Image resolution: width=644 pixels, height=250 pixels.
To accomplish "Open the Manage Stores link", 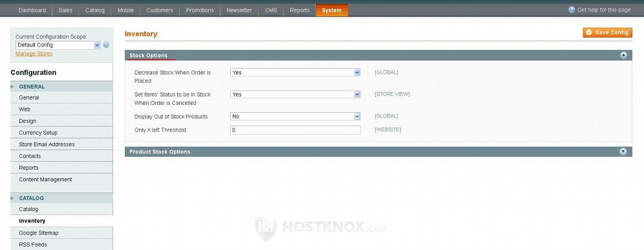I will (x=34, y=54).
